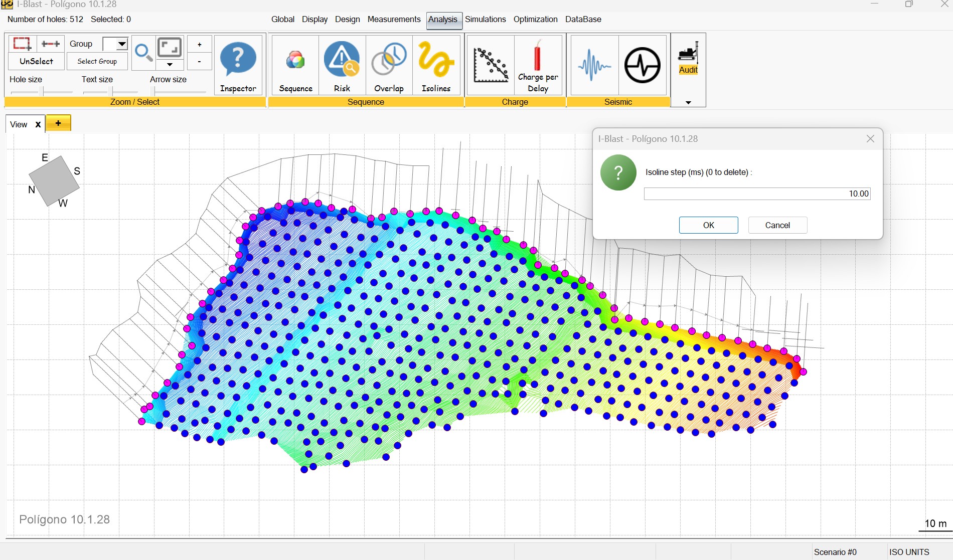Confirm the isoline step with OK
Image resolution: width=953 pixels, height=560 pixels.
708,225
